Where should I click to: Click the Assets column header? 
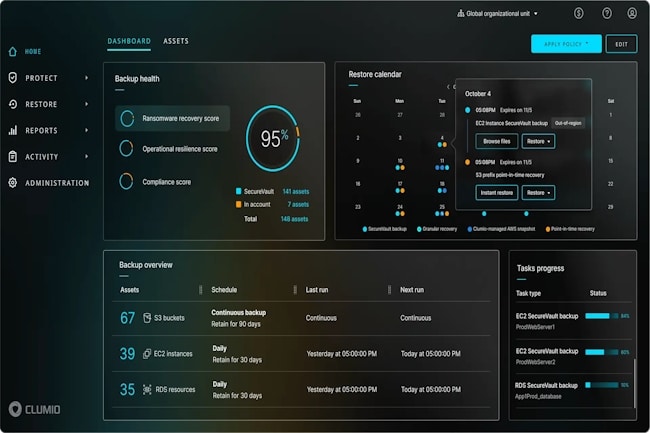point(129,290)
